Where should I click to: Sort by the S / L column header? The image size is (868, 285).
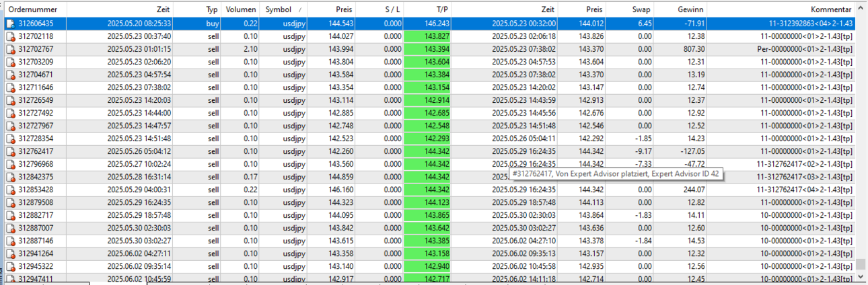coord(379,10)
